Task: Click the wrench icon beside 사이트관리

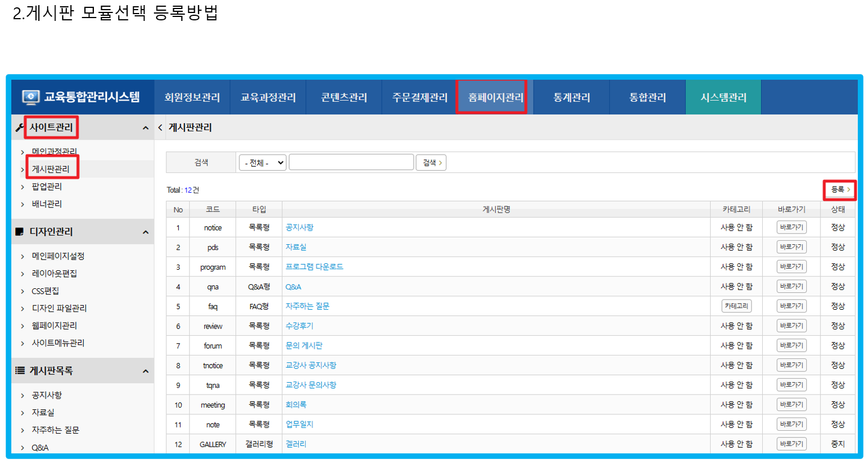Action: click(19, 128)
